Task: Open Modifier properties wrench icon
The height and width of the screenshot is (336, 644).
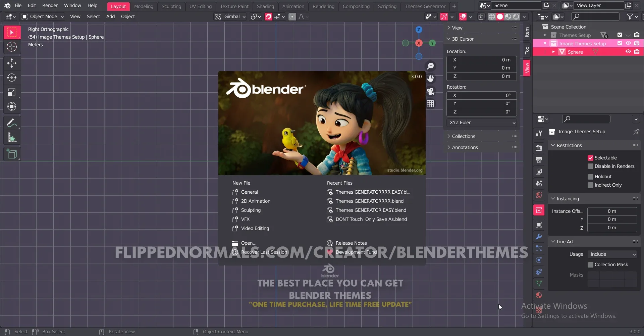Action: [x=539, y=237]
